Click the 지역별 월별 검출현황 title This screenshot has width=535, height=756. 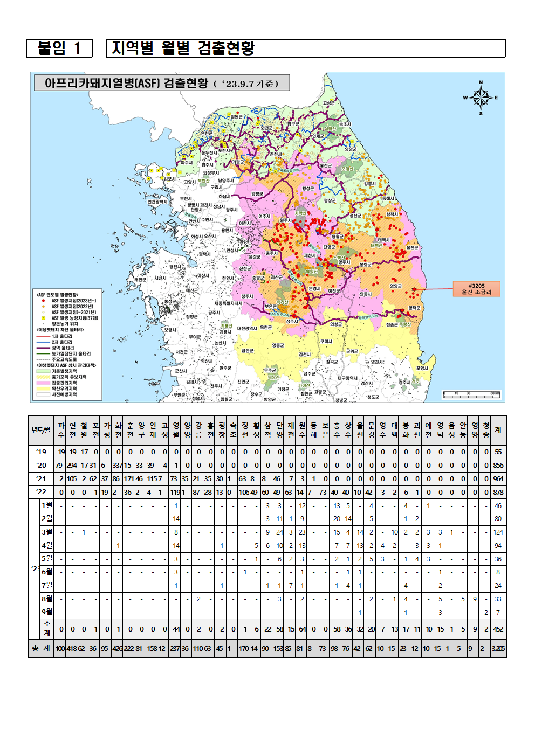point(183,48)
